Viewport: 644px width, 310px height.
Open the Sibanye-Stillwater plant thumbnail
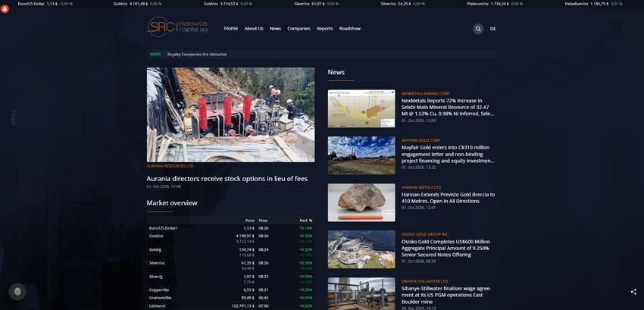(x=361, y=293)
